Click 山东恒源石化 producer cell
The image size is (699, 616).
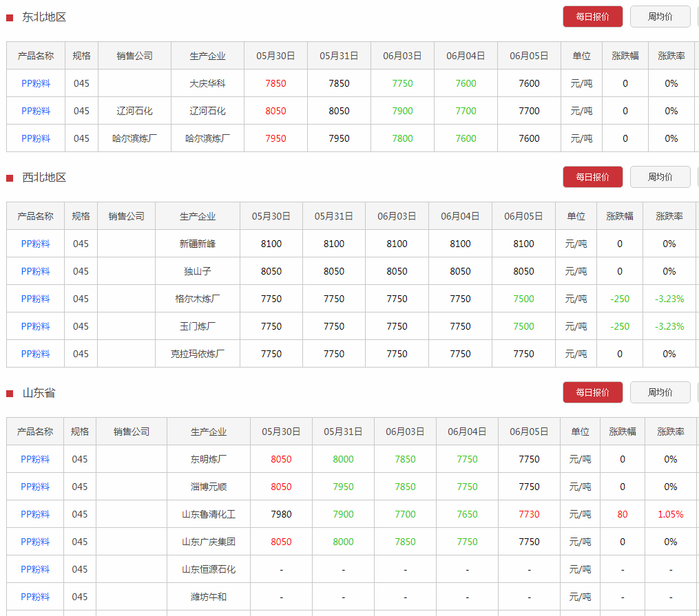tap(209, 570)
